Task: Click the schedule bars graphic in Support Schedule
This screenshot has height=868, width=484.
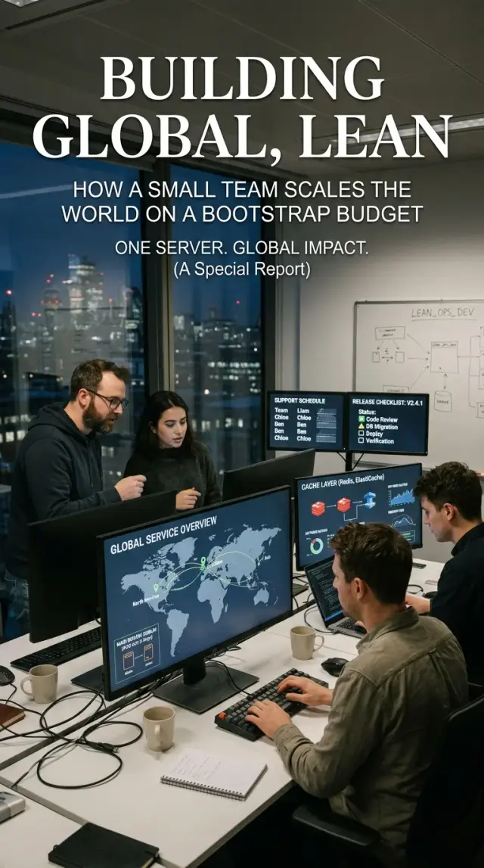Action: tap(326, 424)
